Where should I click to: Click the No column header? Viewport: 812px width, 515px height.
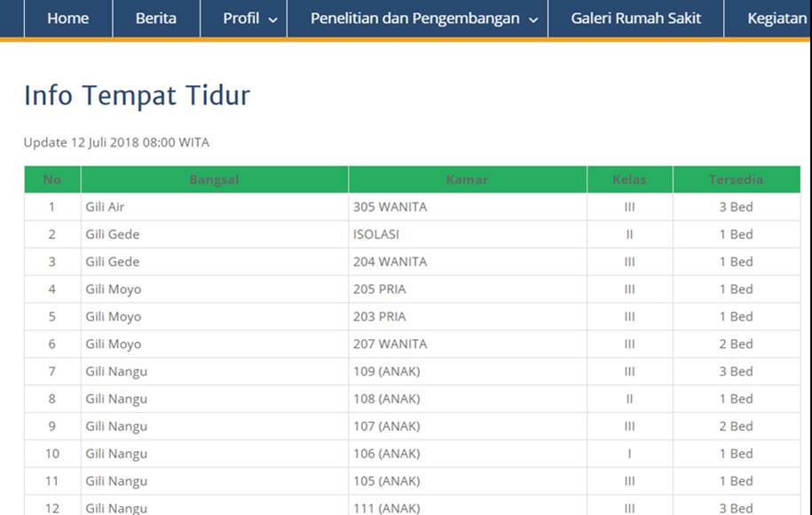52,179
